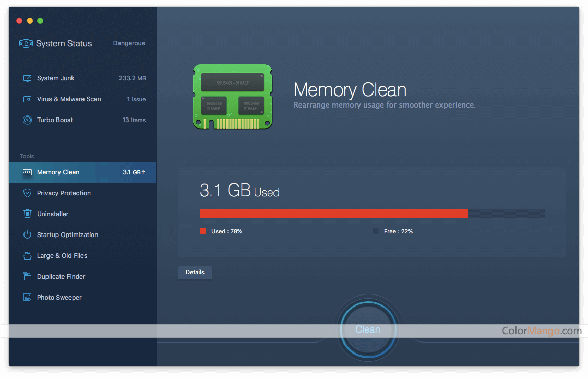
Task: Click the red memory usage bar
Action: tap(333, 214)
